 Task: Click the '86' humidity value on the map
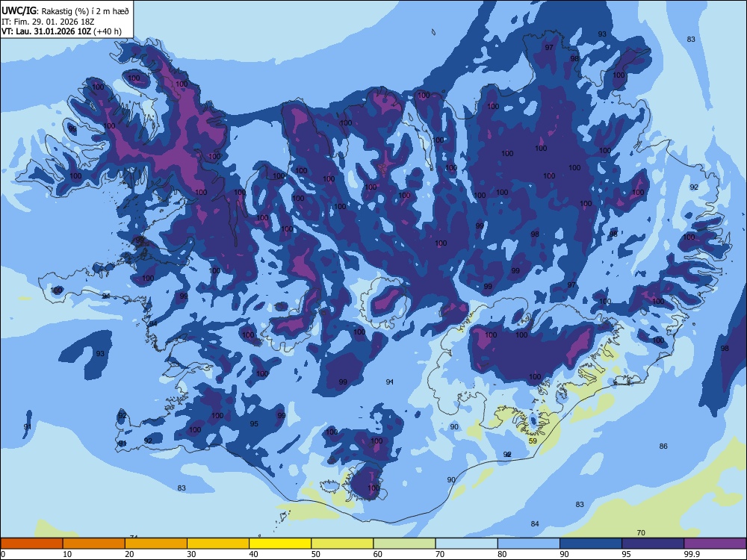[x=663, y=447]
